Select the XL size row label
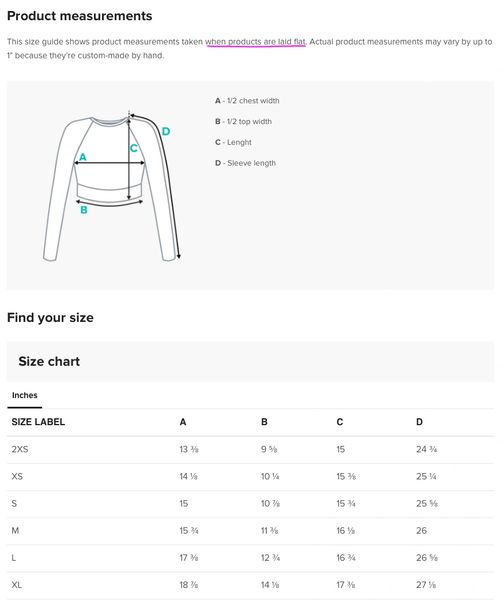The width and height of the screenshot is (502, 600). pos(16,585)
